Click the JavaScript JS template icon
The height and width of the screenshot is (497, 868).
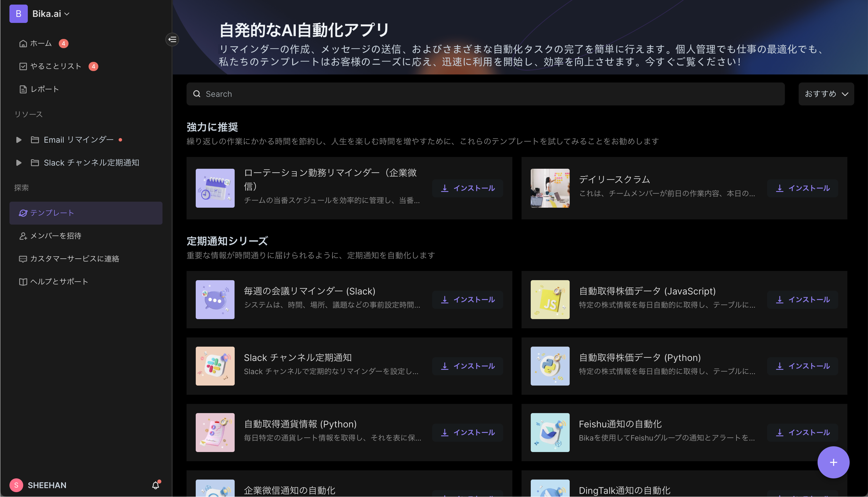click(550, 300)
